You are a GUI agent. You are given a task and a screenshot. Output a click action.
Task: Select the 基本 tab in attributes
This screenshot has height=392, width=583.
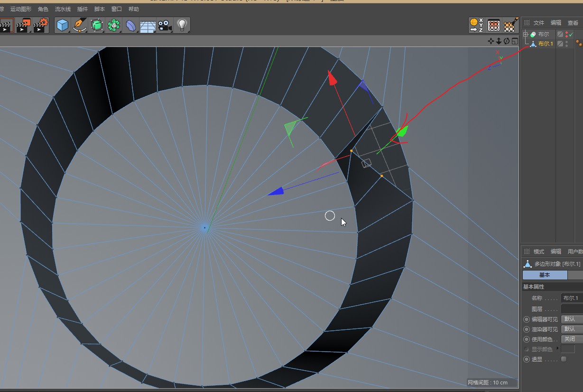(545, 275)
